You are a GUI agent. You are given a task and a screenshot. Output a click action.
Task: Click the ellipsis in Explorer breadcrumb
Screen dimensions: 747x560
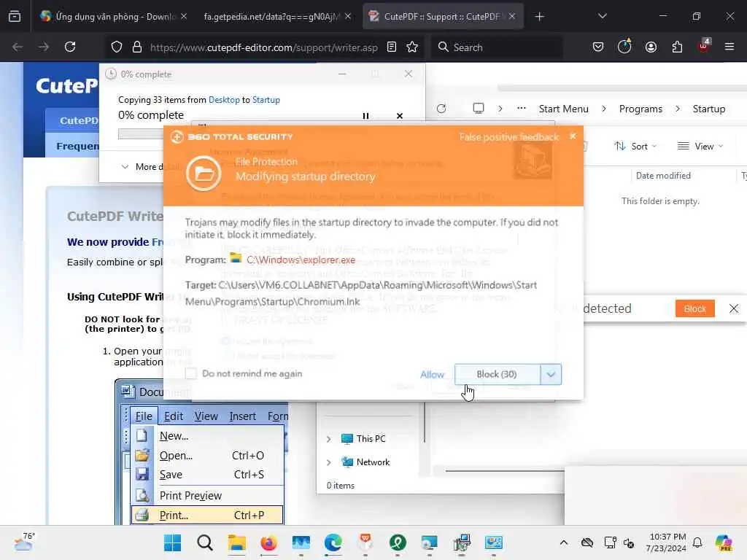(521, 109)
